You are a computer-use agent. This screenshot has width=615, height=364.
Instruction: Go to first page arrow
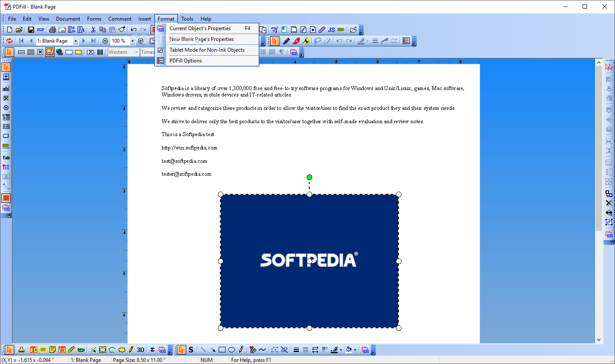[21, 41]
